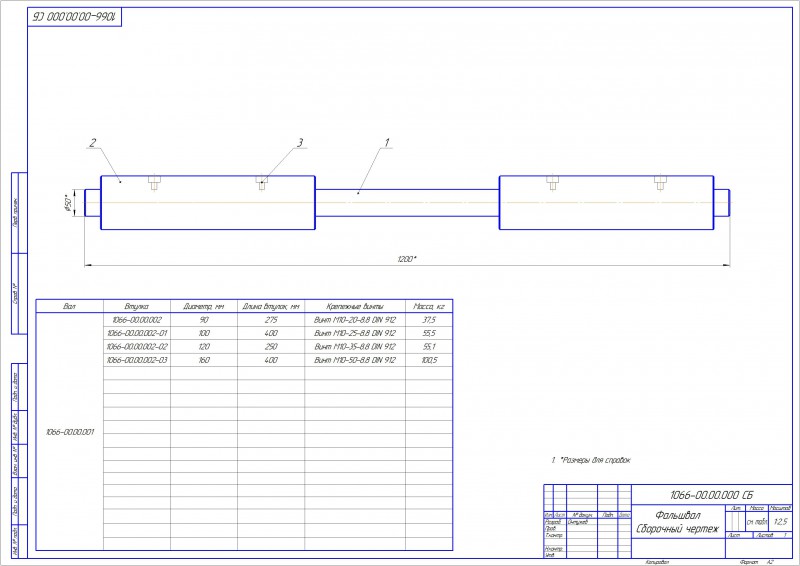Click the diameter dimension 'ø50*'
The image size is (800, 566).
[68, 203]
